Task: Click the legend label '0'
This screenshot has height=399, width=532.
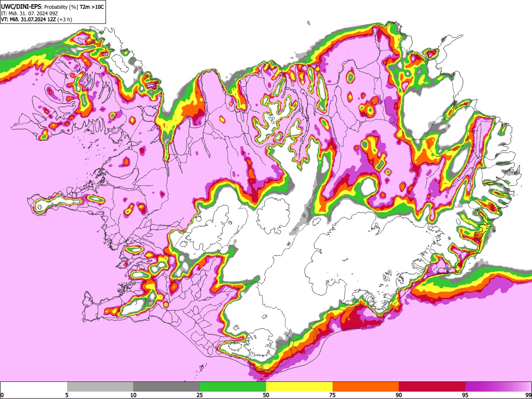Action: pyautogui.click(x=2, y=395)
